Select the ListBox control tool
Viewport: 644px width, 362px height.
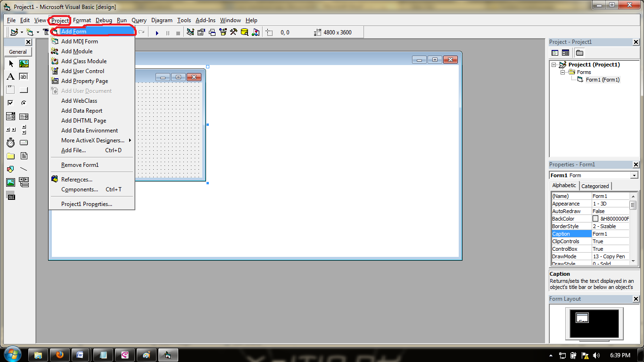[x=24, y=116]
